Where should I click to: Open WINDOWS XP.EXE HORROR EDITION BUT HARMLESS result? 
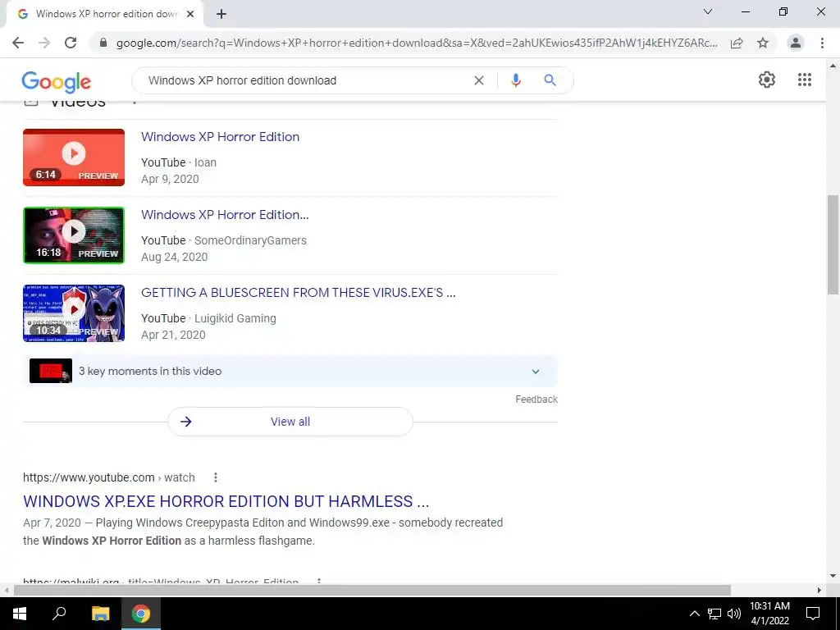[226, 501]
